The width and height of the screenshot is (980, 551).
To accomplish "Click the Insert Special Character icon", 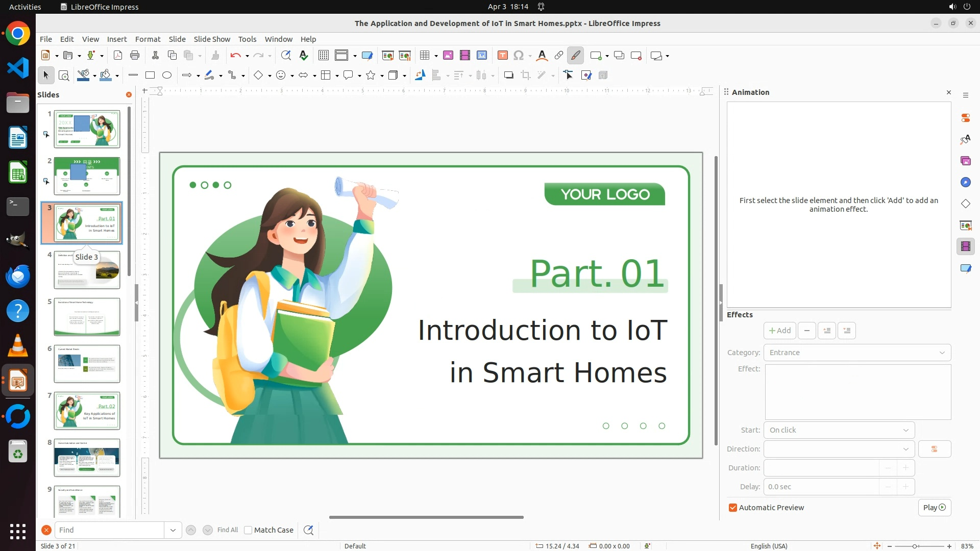I will pos(519,56).
